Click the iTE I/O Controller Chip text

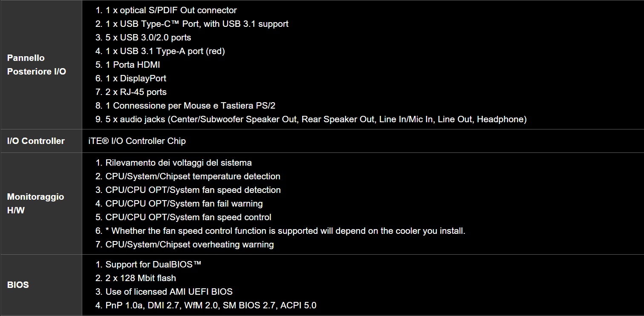coord(137,141)
